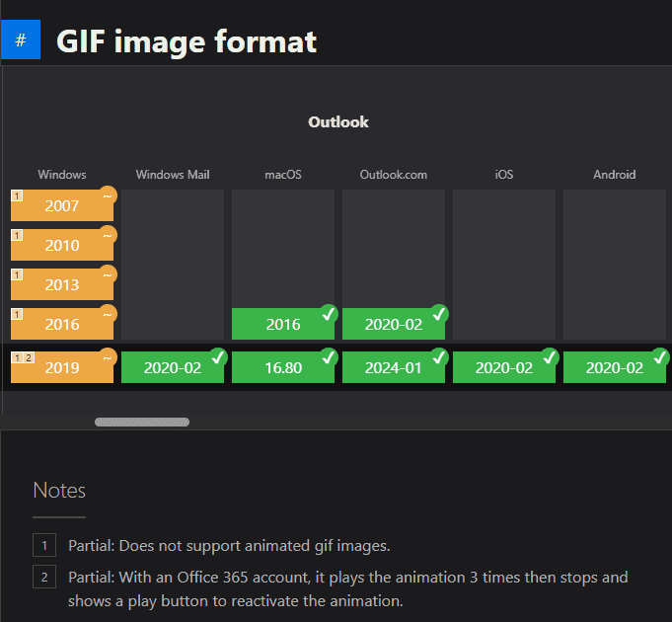Click the Office 365 animation note text
The width and height of the screenshot is (672, 622).
coord(348,589)
